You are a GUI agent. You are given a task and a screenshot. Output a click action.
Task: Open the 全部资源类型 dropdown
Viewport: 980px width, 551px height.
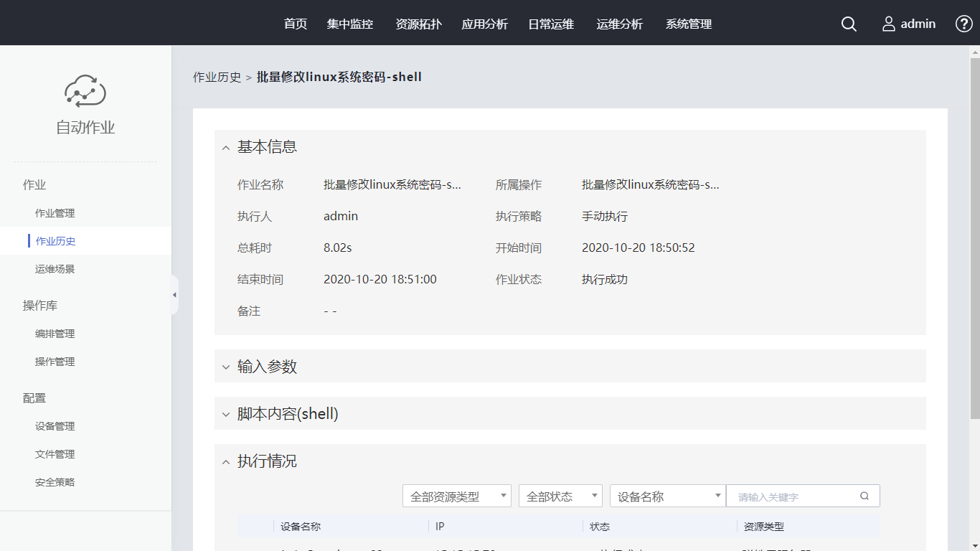[457, 496]
